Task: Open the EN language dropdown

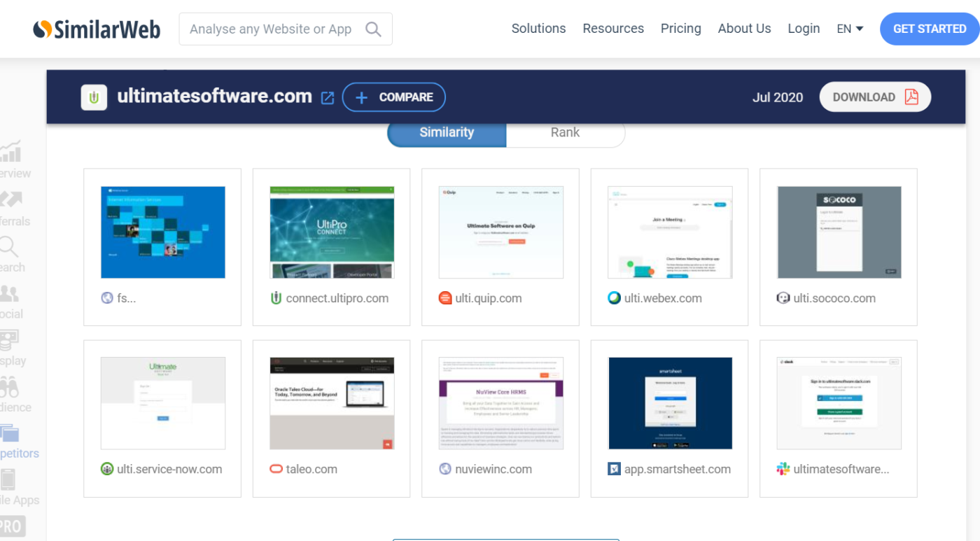Action: 850,29
